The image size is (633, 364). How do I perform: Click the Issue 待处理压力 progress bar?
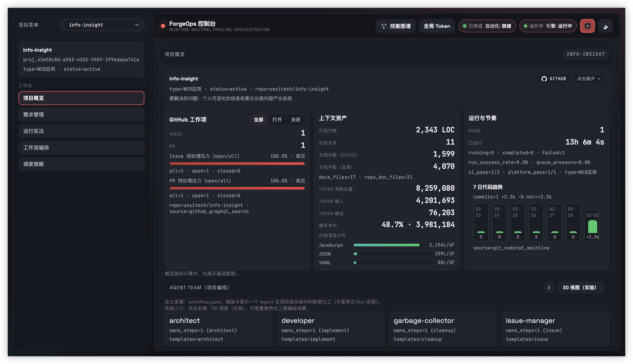(x=237, y=164)
